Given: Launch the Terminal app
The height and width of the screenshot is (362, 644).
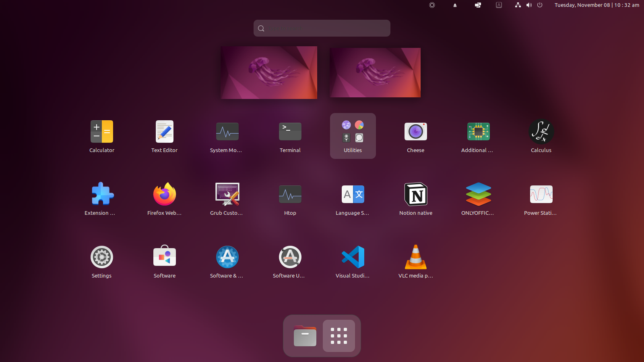Looking at the screenshot, I should 290,136.
